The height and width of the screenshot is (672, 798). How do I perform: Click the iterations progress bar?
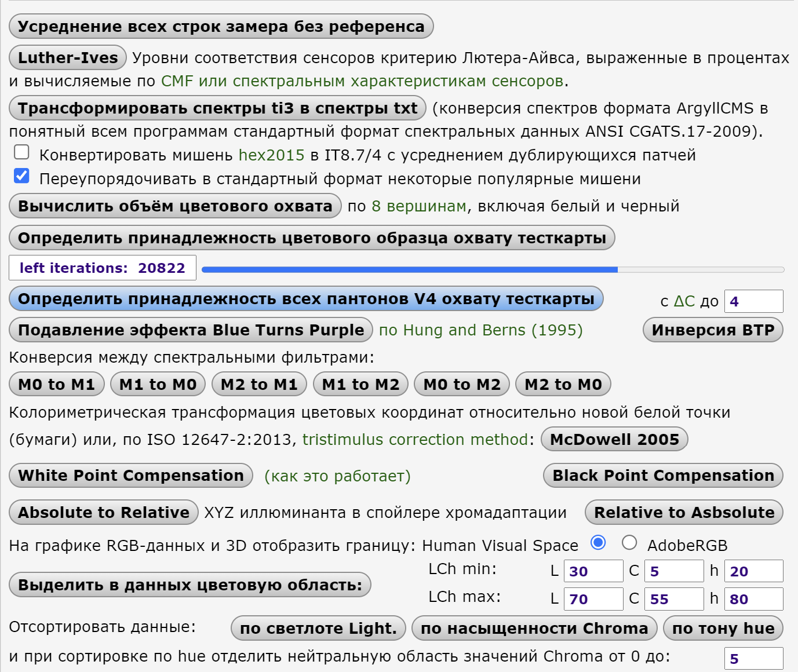click(493, 269)
